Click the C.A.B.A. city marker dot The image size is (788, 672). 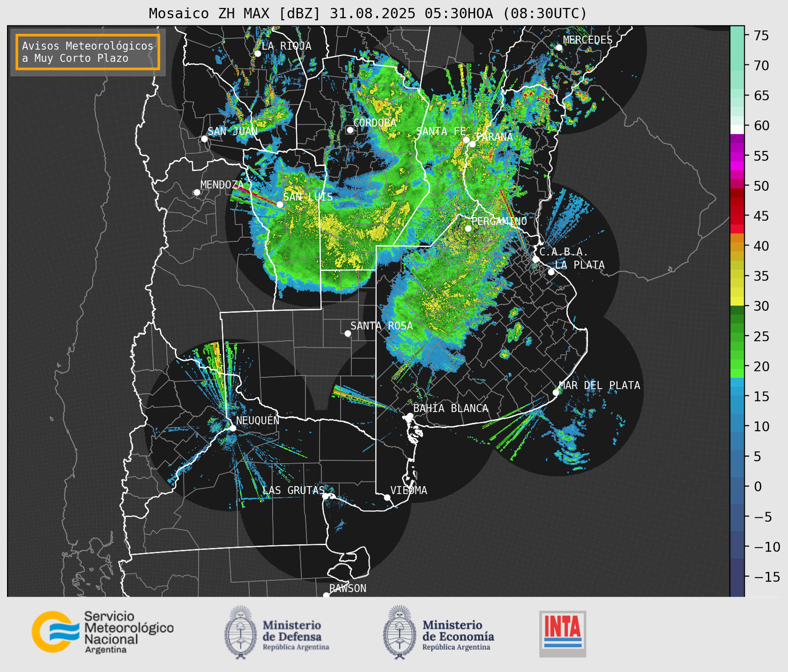[x=536, y=259]
